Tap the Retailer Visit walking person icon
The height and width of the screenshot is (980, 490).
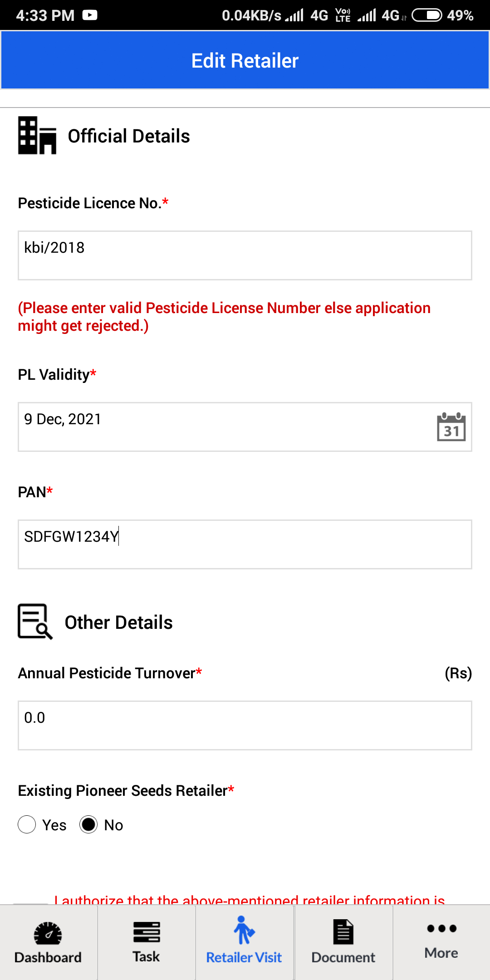point(244,930)
